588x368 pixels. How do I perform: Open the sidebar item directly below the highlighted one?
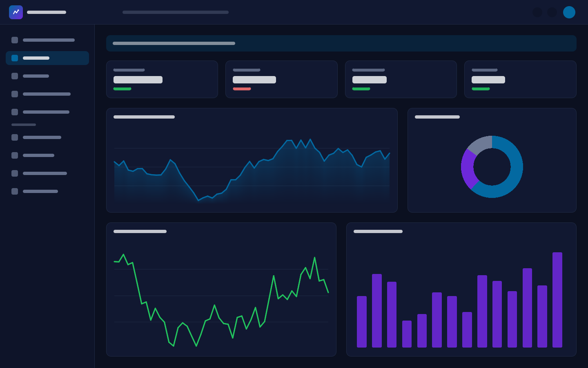(x=47, y=76)
